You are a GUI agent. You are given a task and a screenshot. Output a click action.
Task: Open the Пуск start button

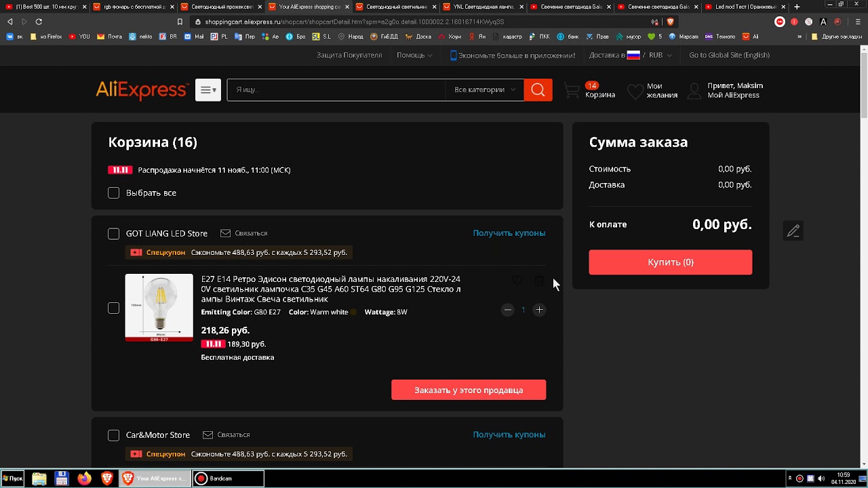[13, 479]
